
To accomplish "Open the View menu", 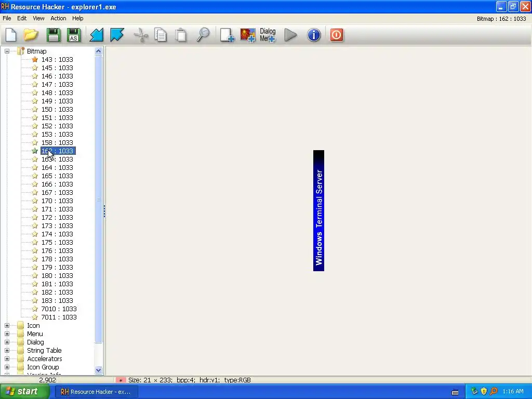I will (x=38, y=18).
